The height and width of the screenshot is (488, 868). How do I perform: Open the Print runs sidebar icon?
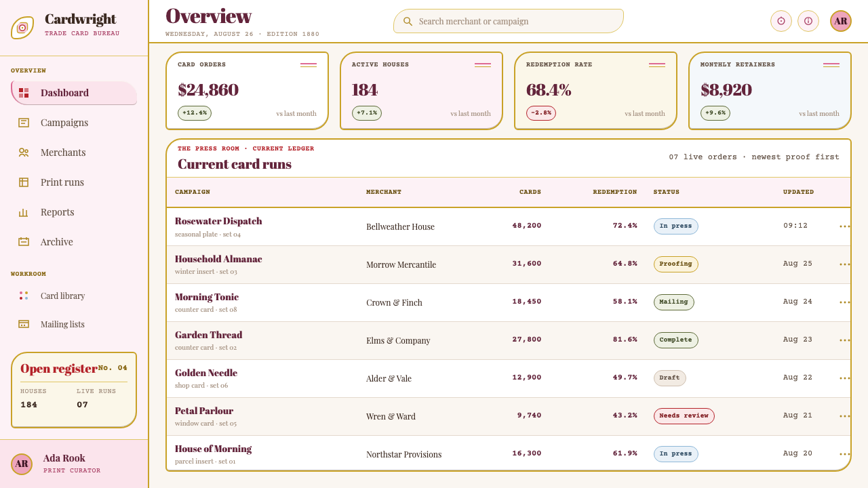click(x=24, y=182)
